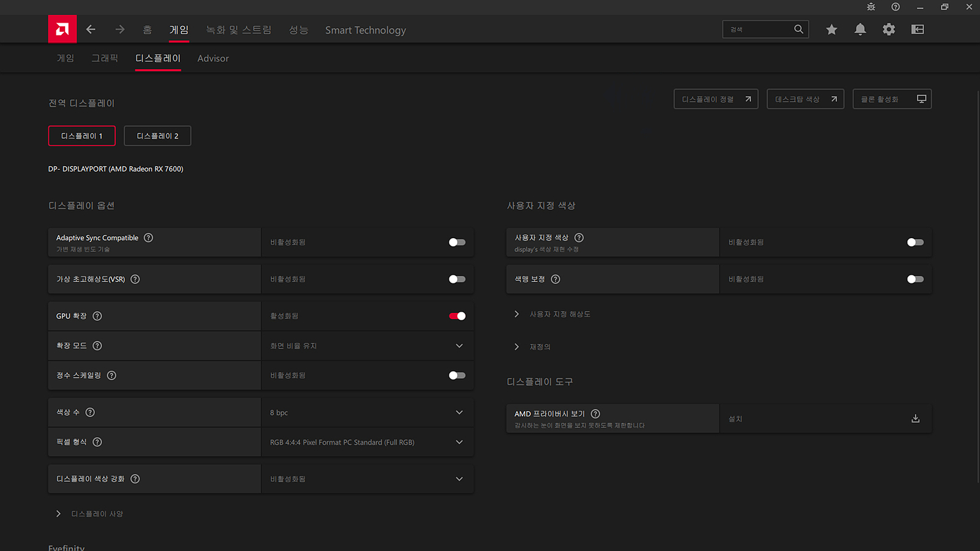The width and height of the screenshot is (980, 551).
Task: Click the AMD logo home icon
Action: 62,29
